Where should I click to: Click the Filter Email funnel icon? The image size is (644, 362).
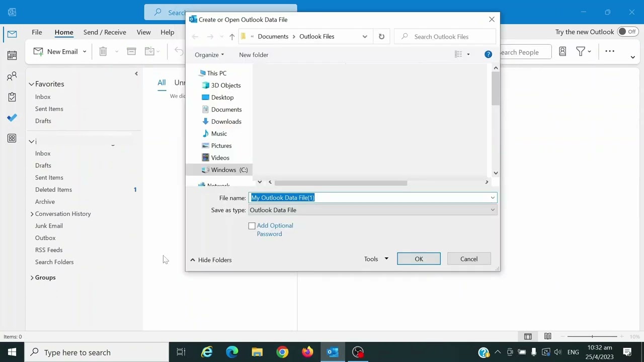[x=581, y=51]
